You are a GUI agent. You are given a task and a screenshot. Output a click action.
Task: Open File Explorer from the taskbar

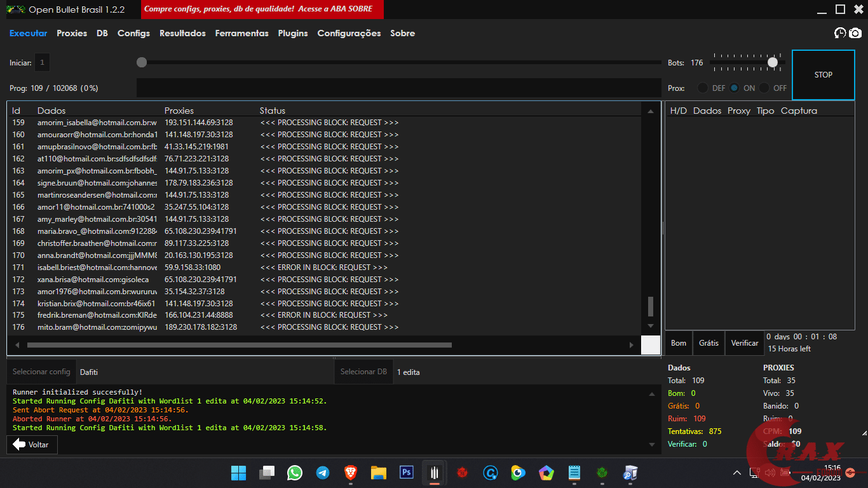tap(379, 473)
